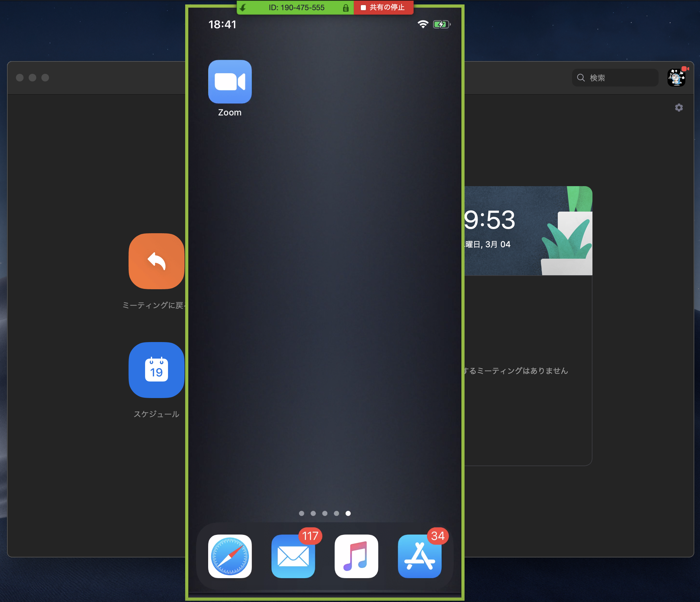Close the Zoom window with first traffic light
The height and width of the screenshot is (602, 700).
pos(20,78)
